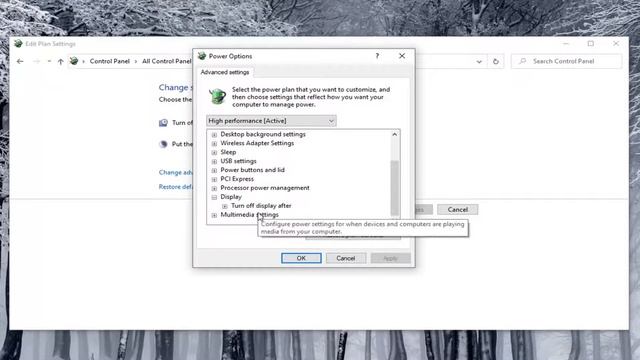The height and width of the screenshot is (360, 640).
Task: Expand USB settings
Action: [x=214, y=162]
